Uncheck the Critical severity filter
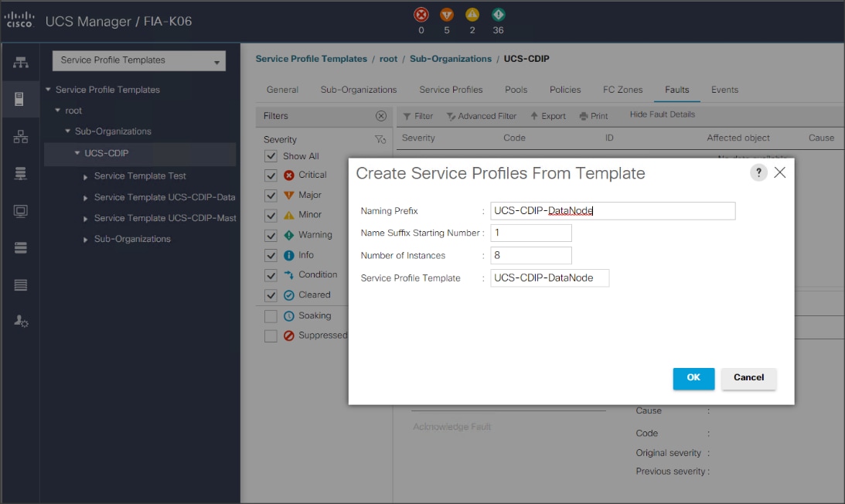The width and height of the screenshot is (845, 504). point(271,175)
